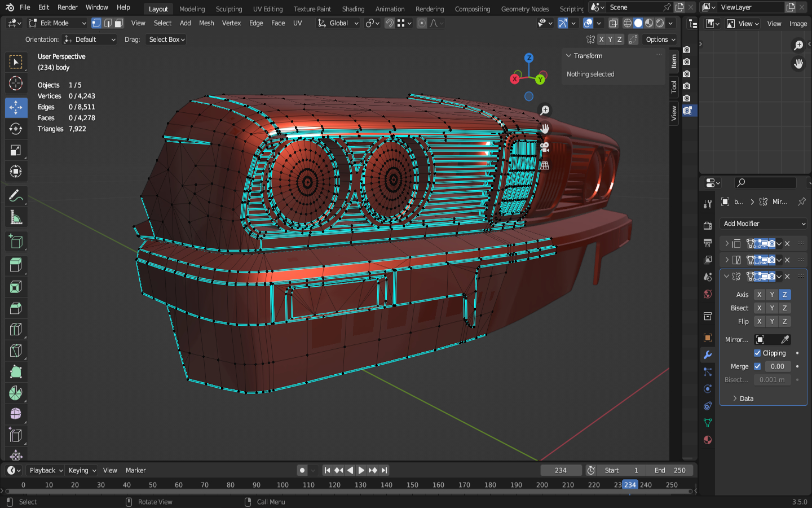Viewport: 812px width, 508px height.
Task: Open the Edit Mode dropdown
Action: [x=58, y=23]
